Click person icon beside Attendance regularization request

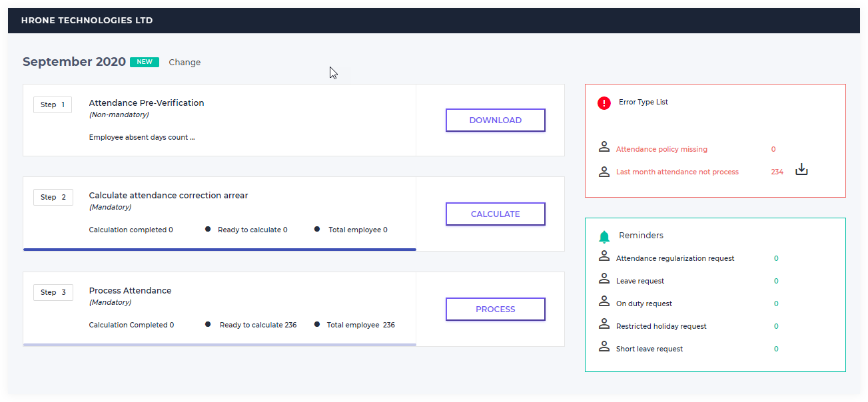tap(604, 256)
